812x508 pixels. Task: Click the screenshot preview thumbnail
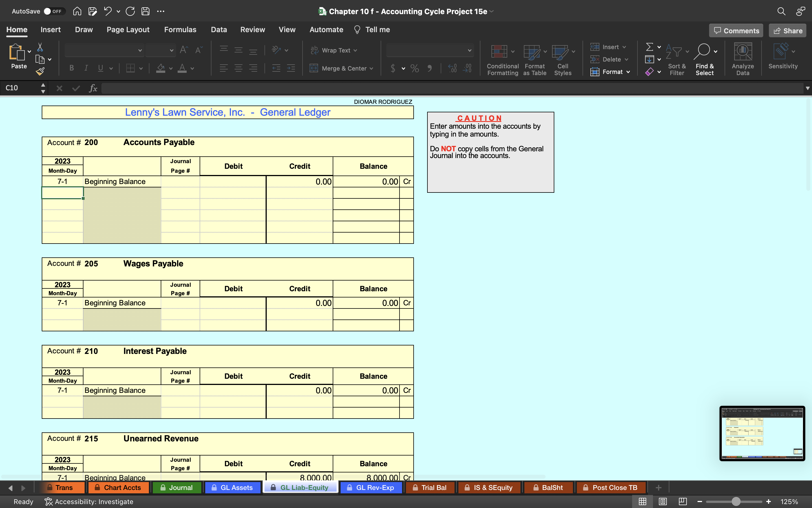click(762, 433)
